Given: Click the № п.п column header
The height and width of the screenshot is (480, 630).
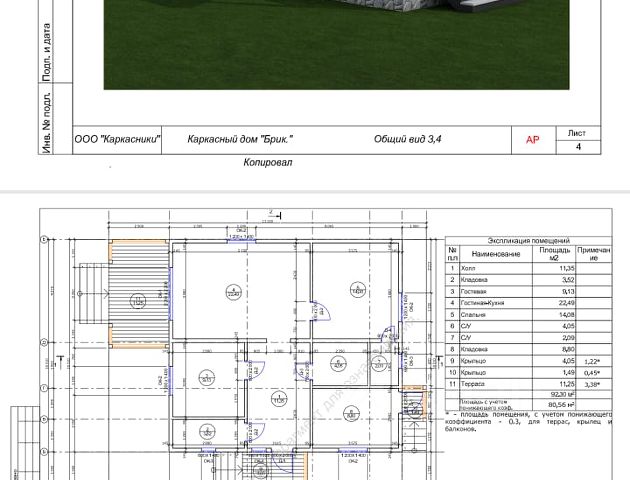Looking at the screenshot, I should click(452, 254).
